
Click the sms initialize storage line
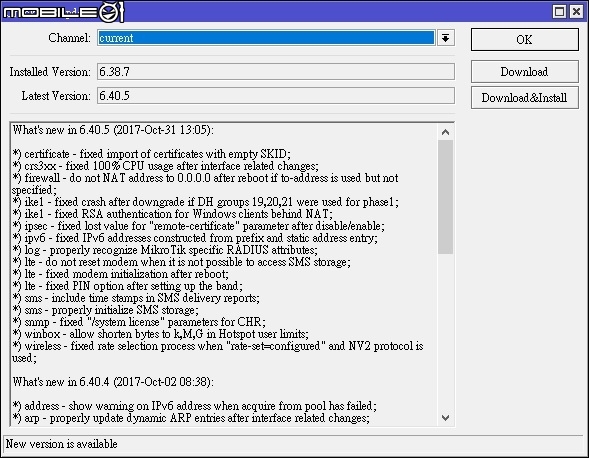pyautogui.click(x=106, y=310)
